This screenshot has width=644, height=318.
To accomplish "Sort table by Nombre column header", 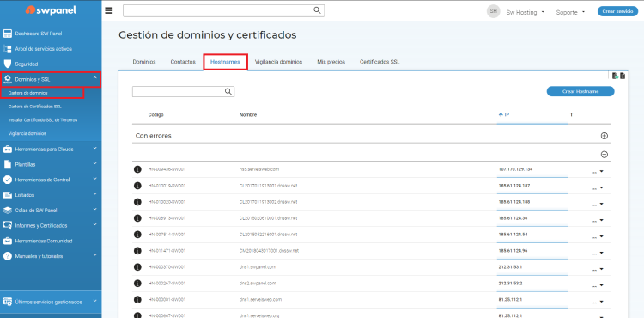I will [248, 115].
